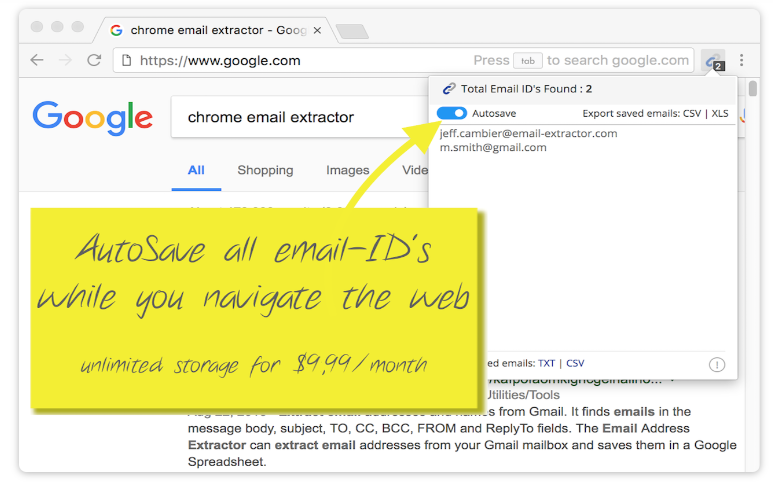773x483 pixels.
Task: Click the Google logo
Action: pyautogui.click(x=93, y=118)
